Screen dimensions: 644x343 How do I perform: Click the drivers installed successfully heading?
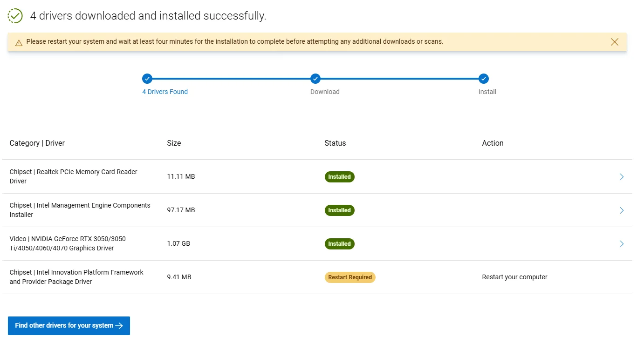[148, 16]
